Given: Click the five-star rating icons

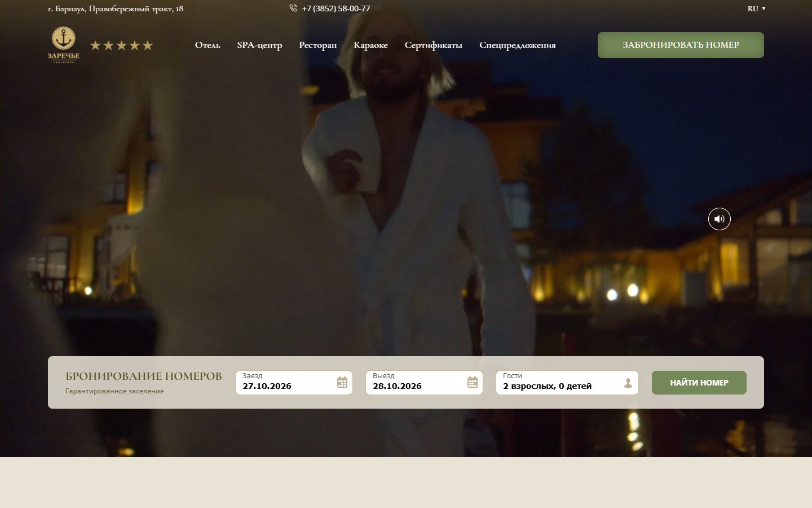Looking at the screenshot, I should (121, 45).
